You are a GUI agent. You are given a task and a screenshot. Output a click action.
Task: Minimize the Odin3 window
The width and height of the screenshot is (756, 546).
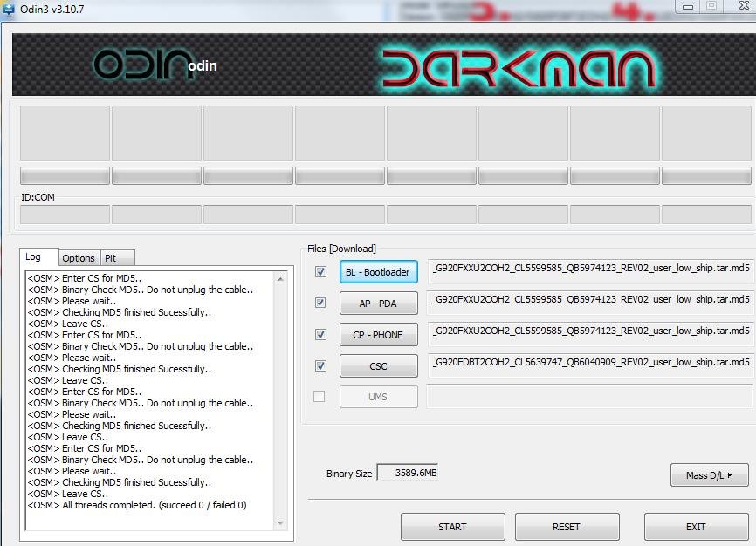[x=688, y=7]
